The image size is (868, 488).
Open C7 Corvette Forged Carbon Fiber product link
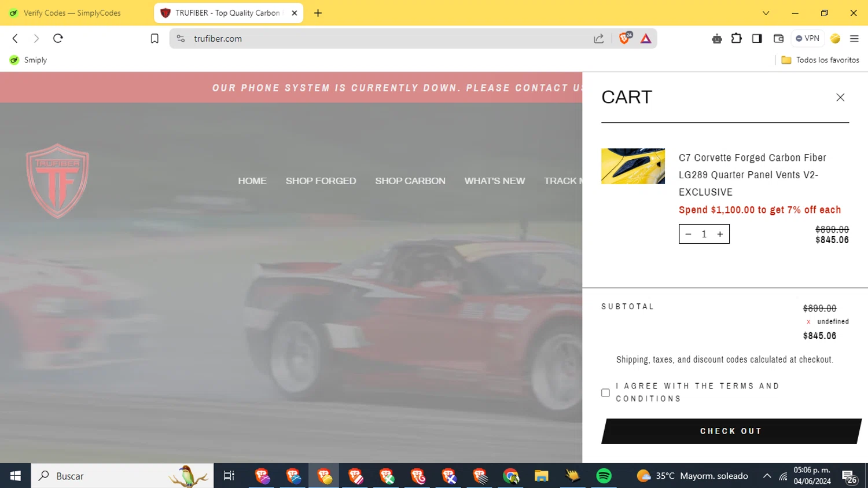(x=753, y=175)
